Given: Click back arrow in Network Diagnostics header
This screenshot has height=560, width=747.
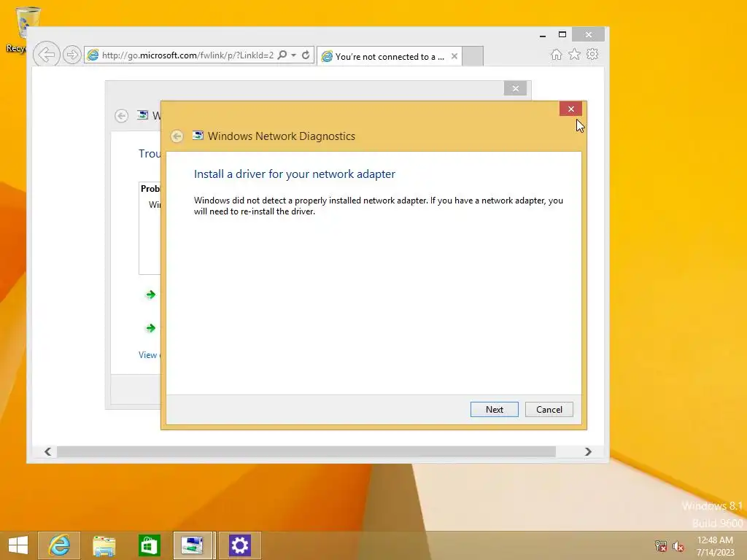Looking at the screenshot, I should click(x=177, y=136).
